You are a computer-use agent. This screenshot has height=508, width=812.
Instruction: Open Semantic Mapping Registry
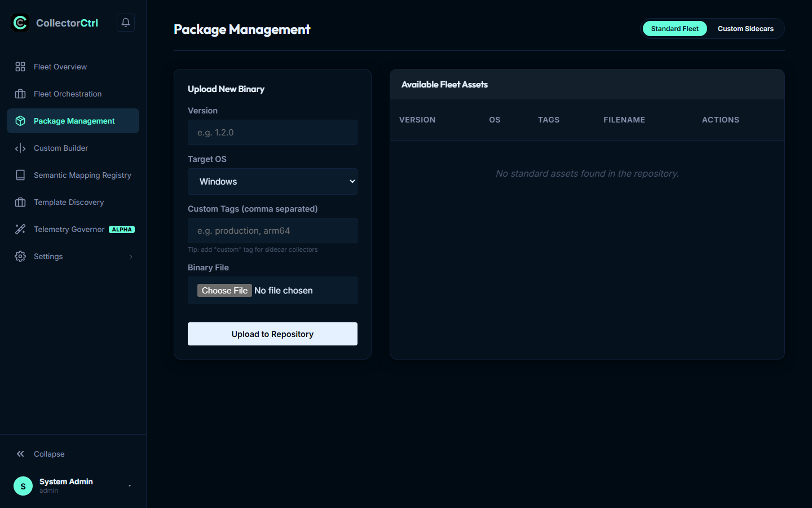click(x=73, y=175)
